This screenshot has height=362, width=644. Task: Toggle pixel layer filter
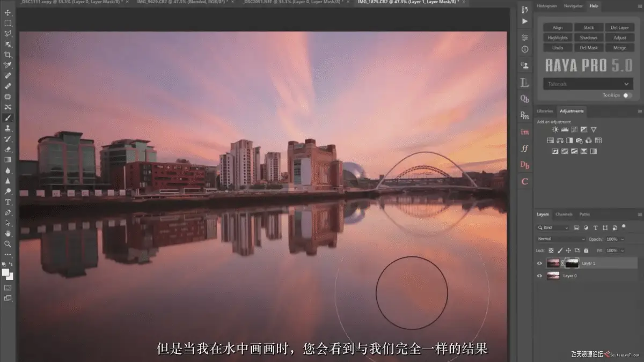[x=577, y=228]
